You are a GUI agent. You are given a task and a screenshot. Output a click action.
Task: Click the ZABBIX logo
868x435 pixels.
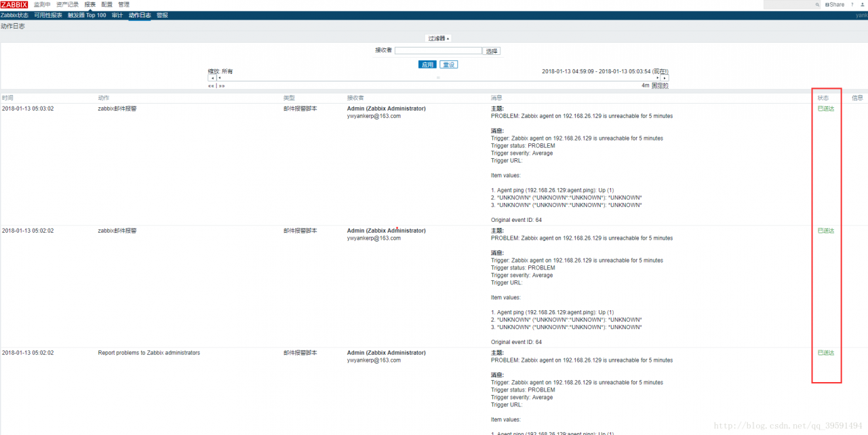14,5
